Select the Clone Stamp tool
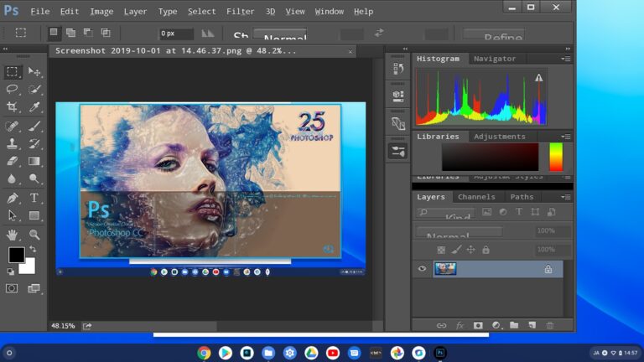Screen dimensions: 644x362 click(12, 143)
